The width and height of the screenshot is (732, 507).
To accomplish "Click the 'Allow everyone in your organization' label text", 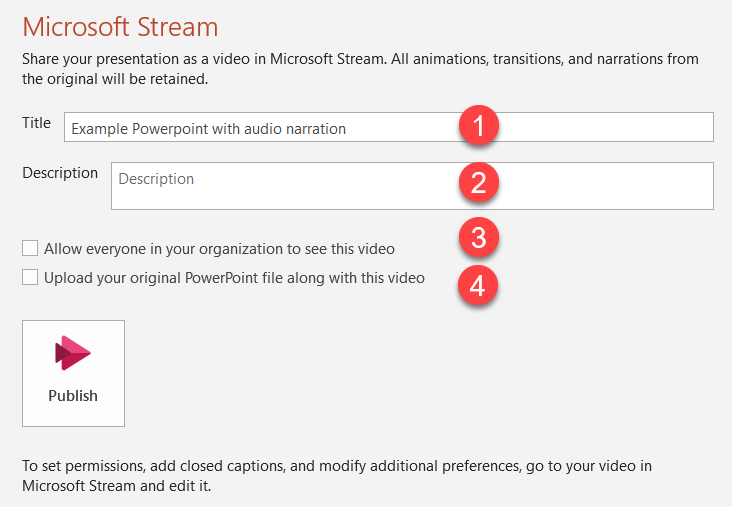I will click(219, 249).
